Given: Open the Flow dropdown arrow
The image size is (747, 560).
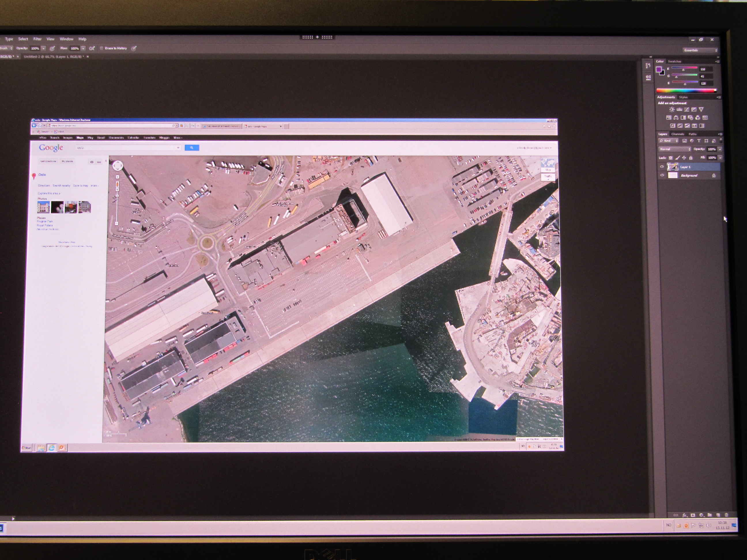Looking at the screenshot, I should [83, 49].
